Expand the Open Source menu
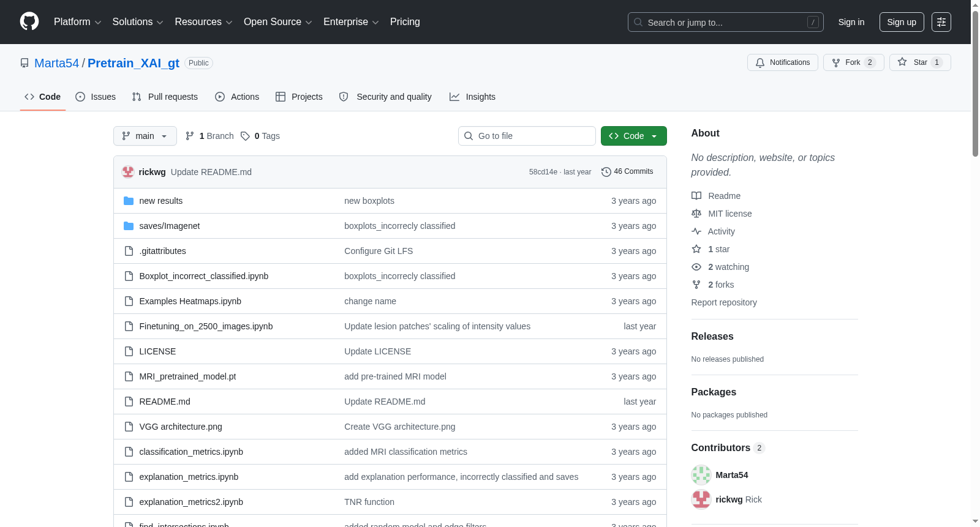Viewport: 980px width, 527px height. point(278,22)
